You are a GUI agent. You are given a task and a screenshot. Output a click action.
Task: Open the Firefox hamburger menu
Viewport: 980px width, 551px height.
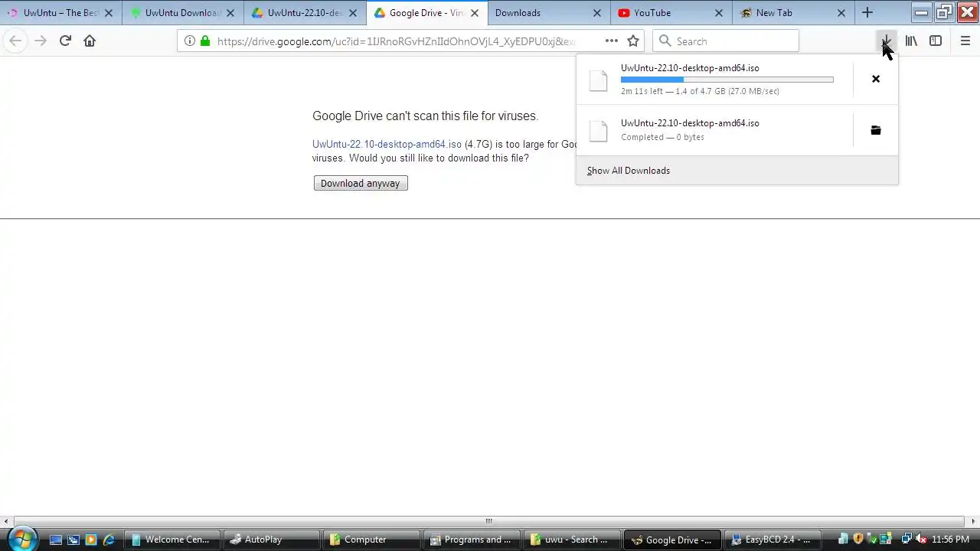click(x=965, y=41)
